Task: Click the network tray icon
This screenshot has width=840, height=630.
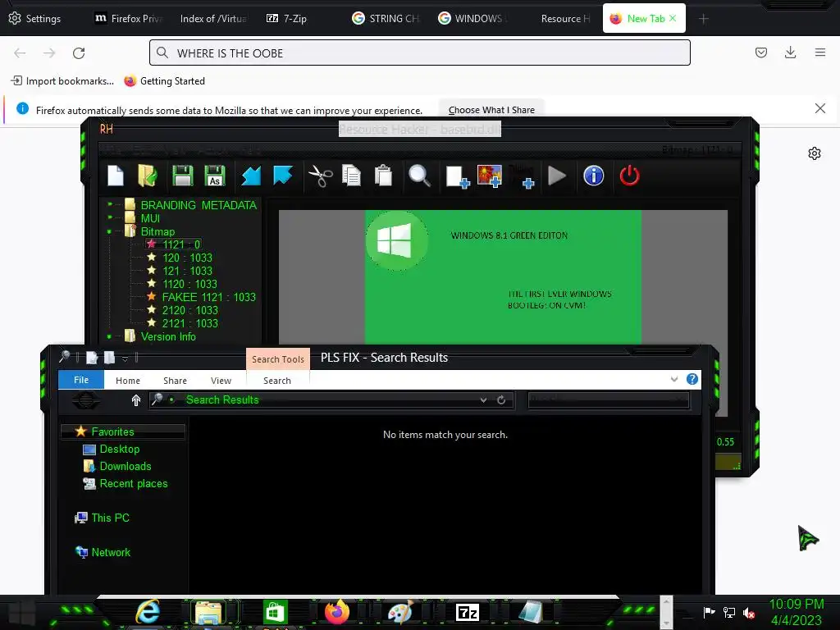Action: (x=728, y=612)
